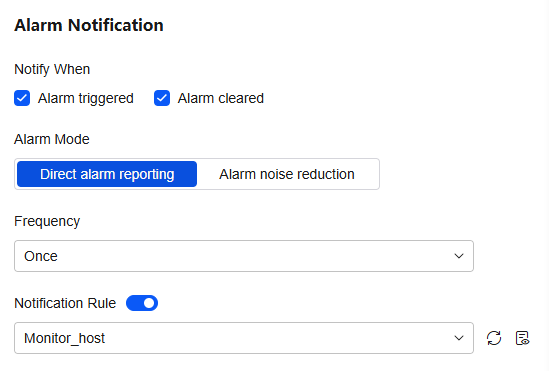Uncheck the Alarm cleared checkbox
Screen dimensions: 549x371
[162, 98]
